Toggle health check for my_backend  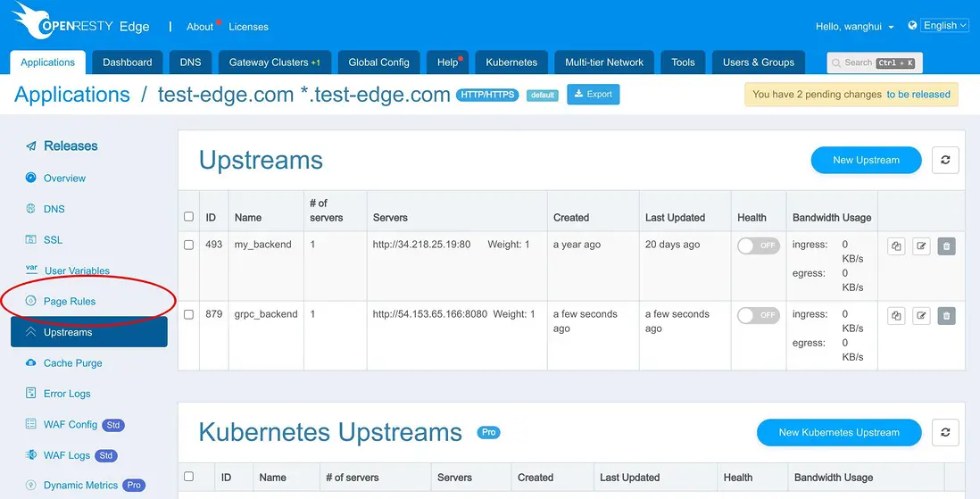click(758, 245)
